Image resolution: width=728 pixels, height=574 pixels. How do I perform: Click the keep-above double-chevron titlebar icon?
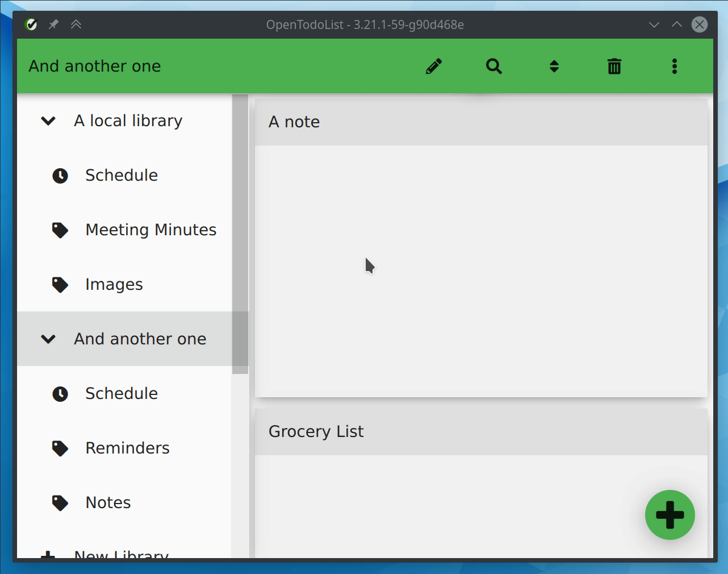pos(76,24)
